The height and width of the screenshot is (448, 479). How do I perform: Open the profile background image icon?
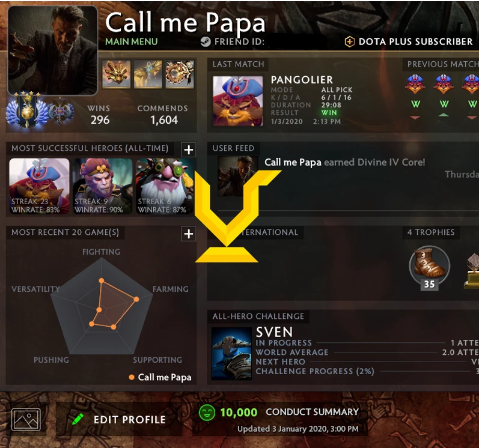(26, 420)
